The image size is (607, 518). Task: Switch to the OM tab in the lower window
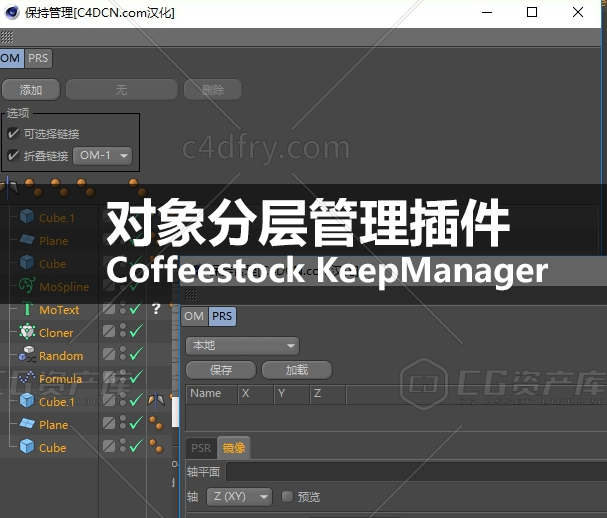click(x=194, y=316)
